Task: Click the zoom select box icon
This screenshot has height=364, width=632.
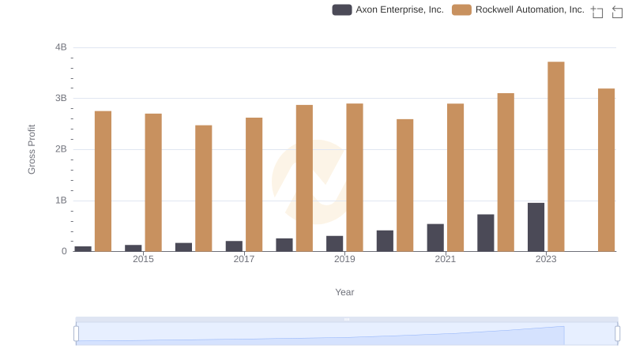Action: [x=597, y=12]
